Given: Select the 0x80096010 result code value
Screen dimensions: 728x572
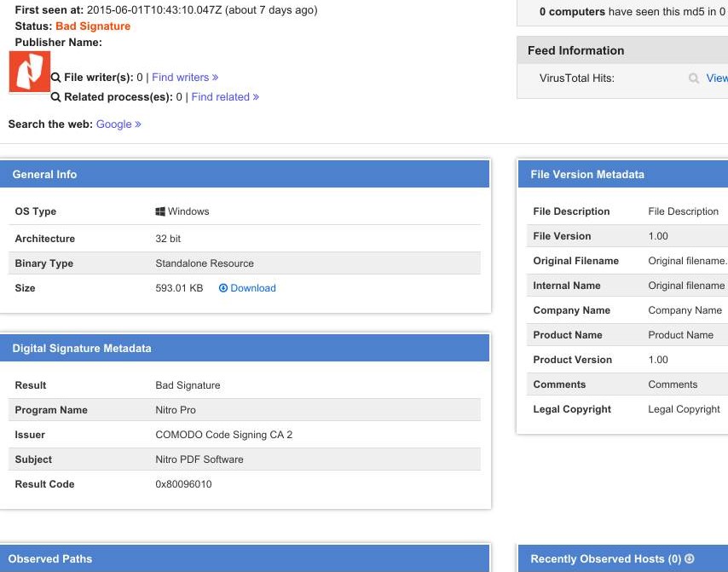Looking at the screenshot, I should (x=183, y=484).
